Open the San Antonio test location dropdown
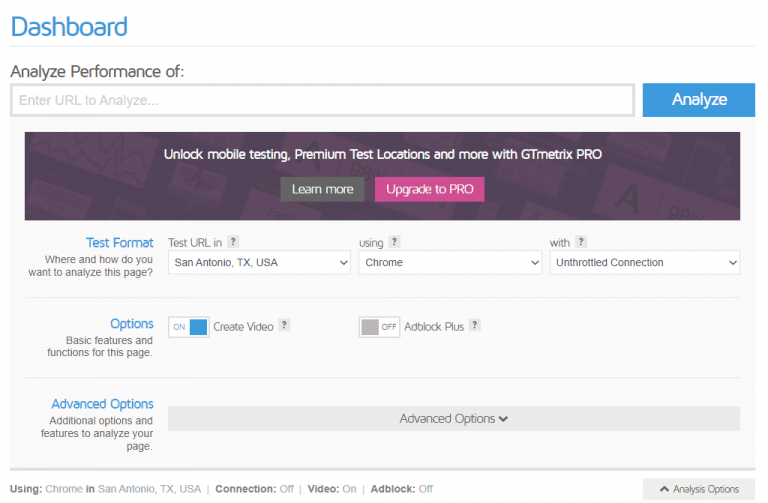 tap(258, 263)
